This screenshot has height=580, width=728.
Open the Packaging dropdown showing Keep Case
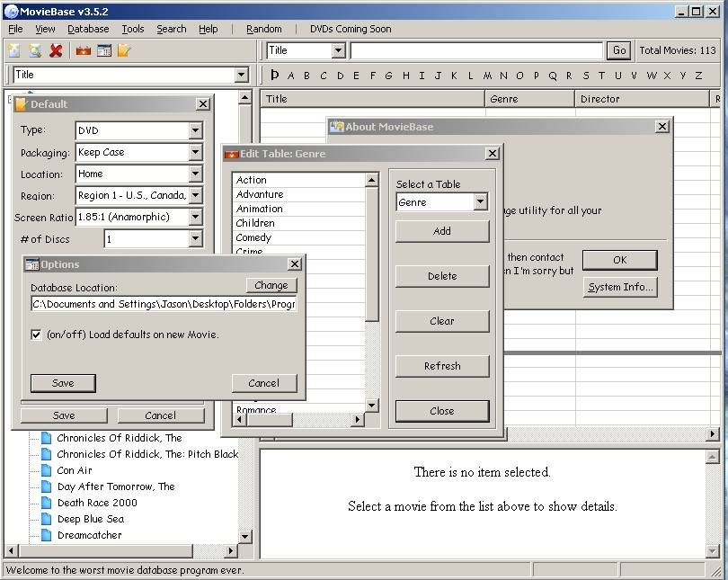[x=195, y=153]
